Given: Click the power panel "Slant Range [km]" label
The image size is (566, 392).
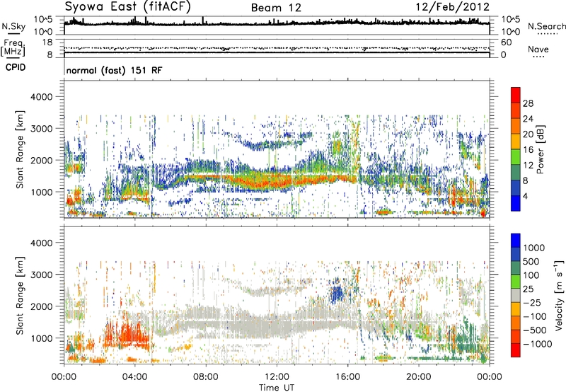Looking at the screenshot, I should (20, 149).
